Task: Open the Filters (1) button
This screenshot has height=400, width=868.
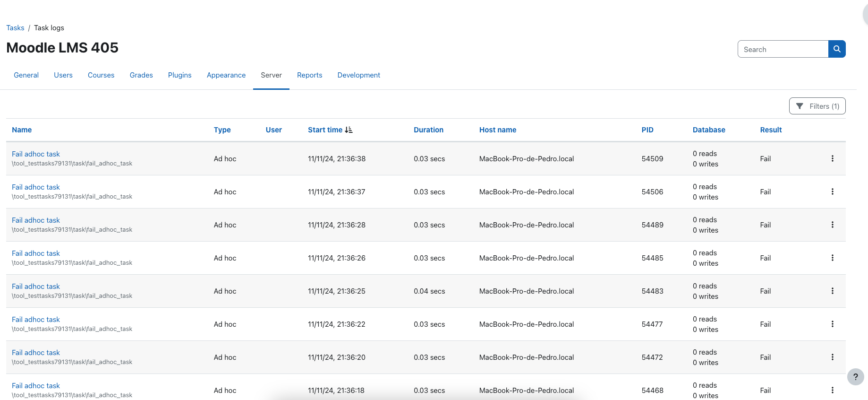Action: pyautogui.click(x=817, y=106)
